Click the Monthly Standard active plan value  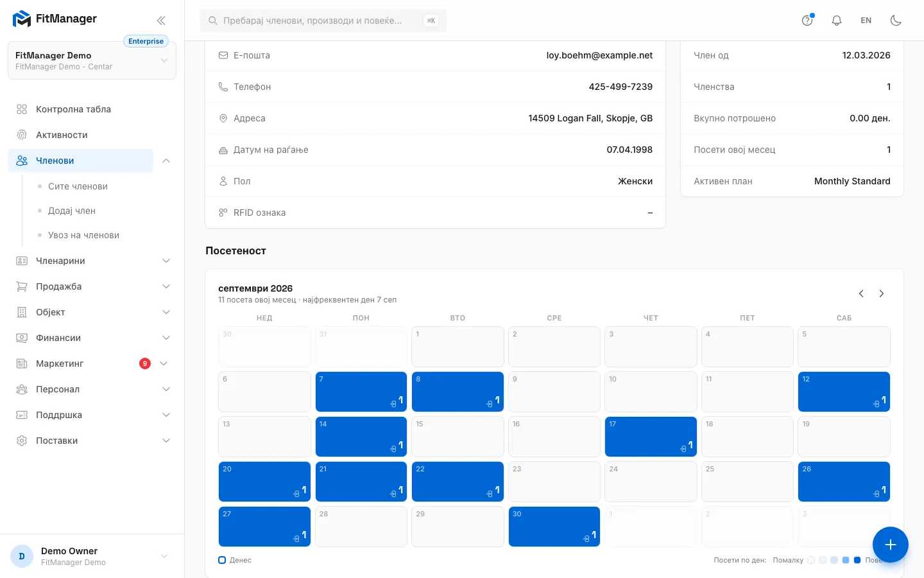point(852,181)
